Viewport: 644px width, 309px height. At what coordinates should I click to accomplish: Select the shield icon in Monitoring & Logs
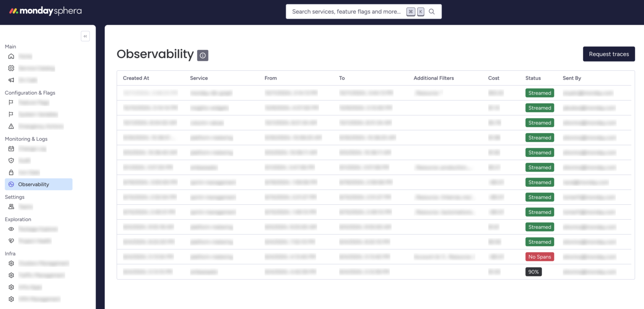[11, 160]
